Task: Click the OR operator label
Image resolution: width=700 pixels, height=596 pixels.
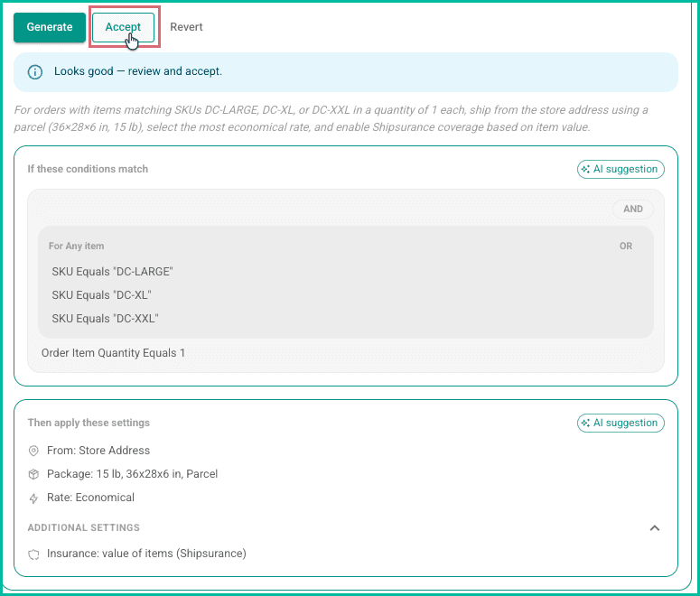Action: [625, 246]
